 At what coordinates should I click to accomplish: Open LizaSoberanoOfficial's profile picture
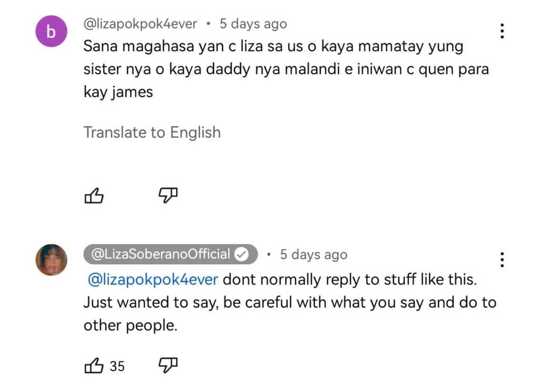(x=51, y=260)
